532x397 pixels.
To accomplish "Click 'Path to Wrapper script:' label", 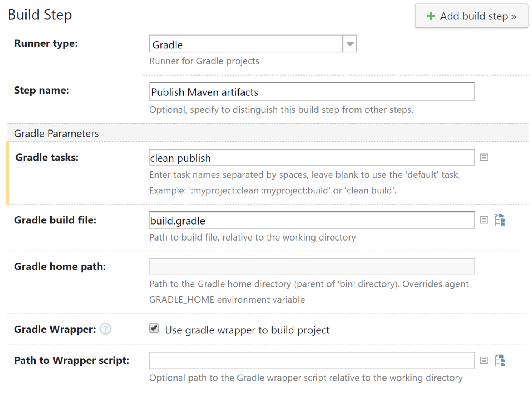I will pyautogui.click(x=72, y=360).
